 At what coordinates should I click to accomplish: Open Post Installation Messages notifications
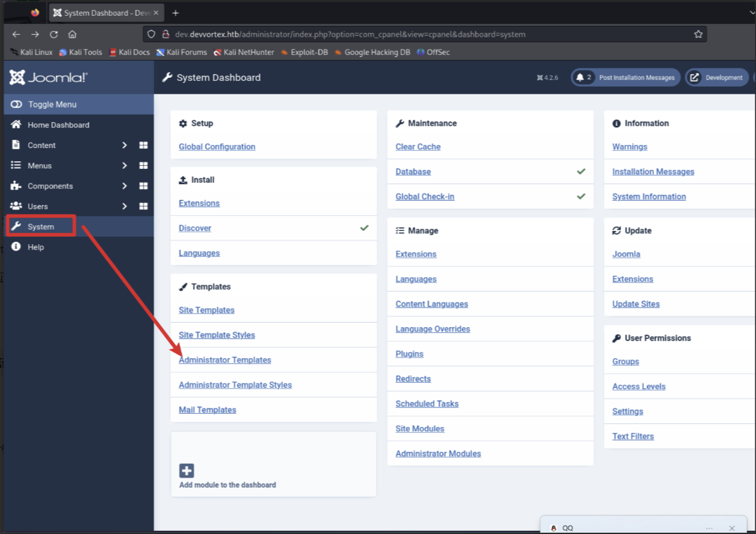click(x=626, y=78)
